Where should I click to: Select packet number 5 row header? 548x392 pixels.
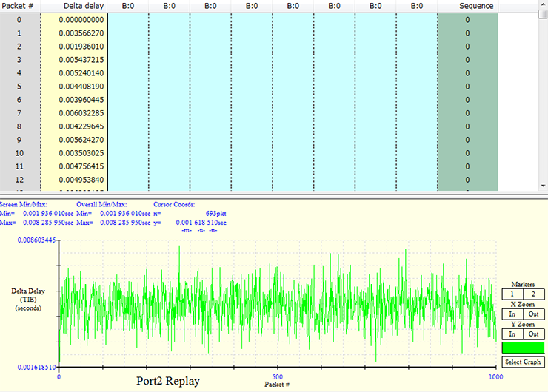[x=19, y=87]
